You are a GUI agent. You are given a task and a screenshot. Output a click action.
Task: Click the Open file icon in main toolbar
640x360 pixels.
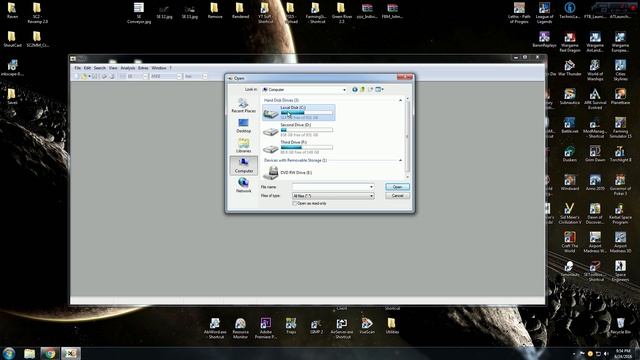coord(84,76)
